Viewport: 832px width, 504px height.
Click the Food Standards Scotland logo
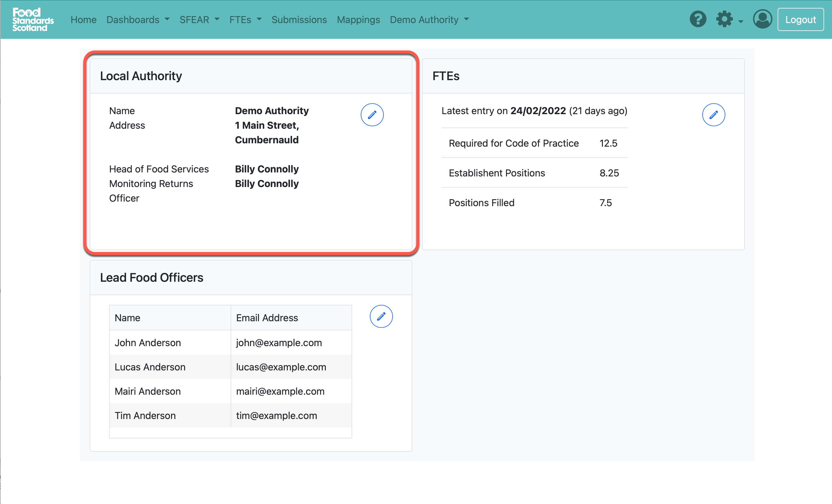click(x=33, y=19)
